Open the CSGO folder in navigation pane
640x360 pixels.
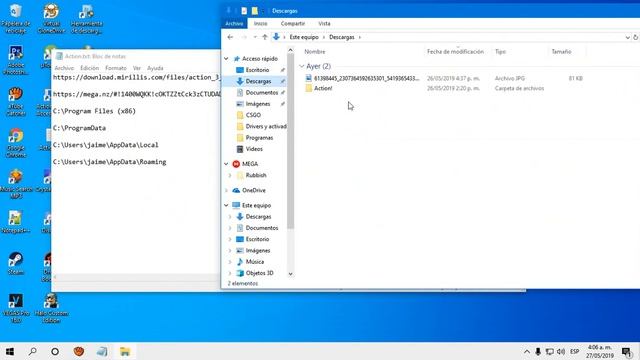pyautogui.click(x=253, y=115)
